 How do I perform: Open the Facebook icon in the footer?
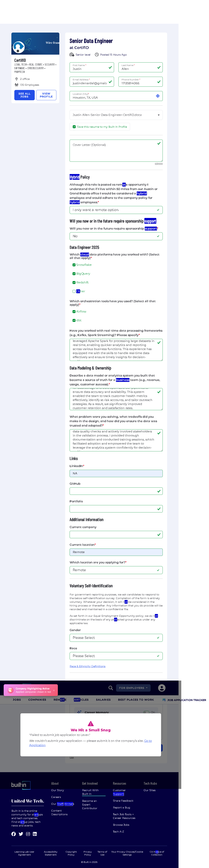[13, 834]
